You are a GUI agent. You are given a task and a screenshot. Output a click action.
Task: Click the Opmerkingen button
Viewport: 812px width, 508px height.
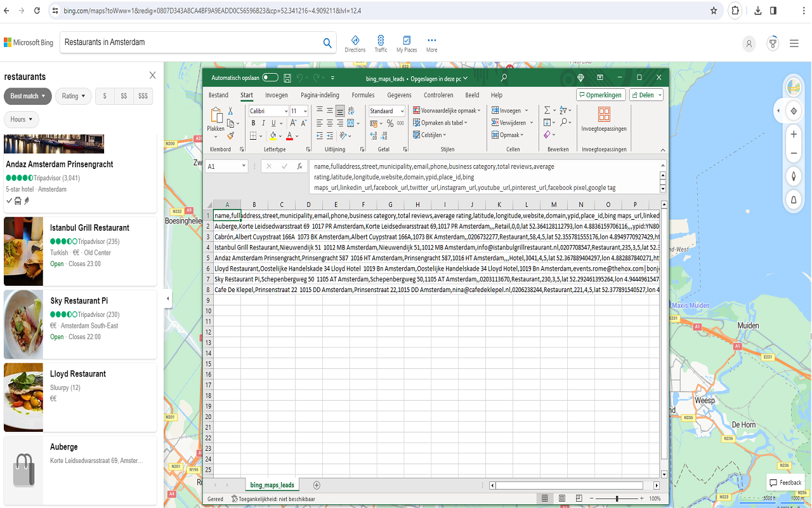click(x=600, y=95)
